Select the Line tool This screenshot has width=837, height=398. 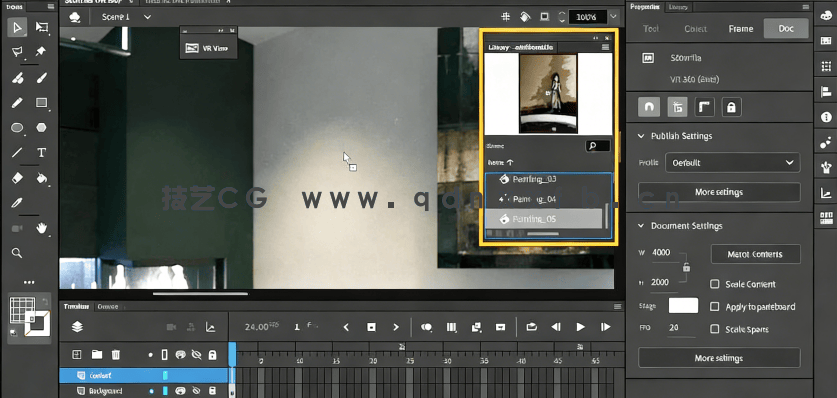point(17,153)
